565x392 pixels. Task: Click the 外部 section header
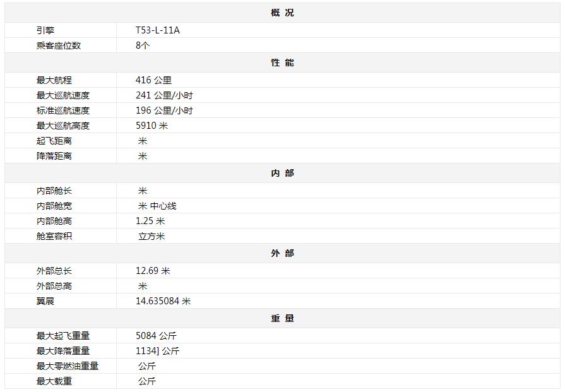click(282, 253)
